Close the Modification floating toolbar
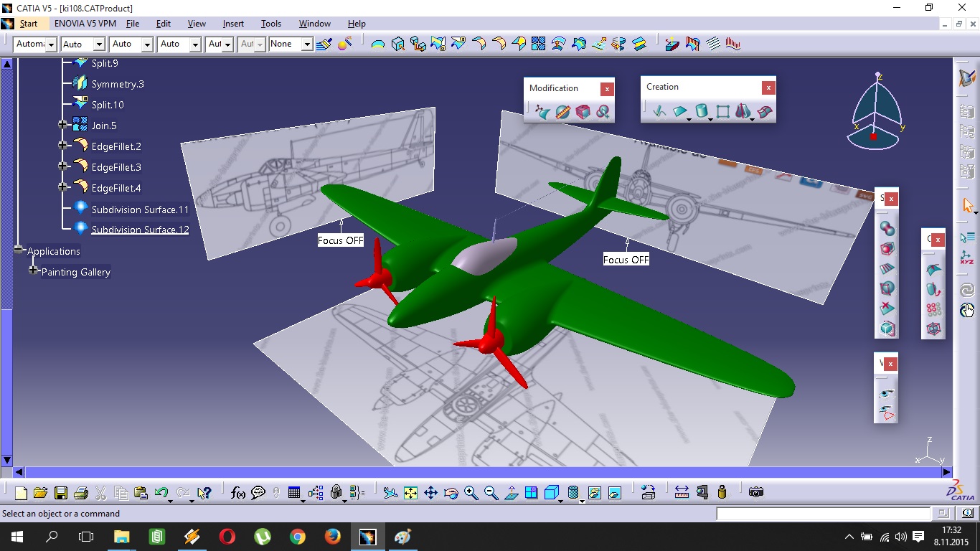 [607, 89]
